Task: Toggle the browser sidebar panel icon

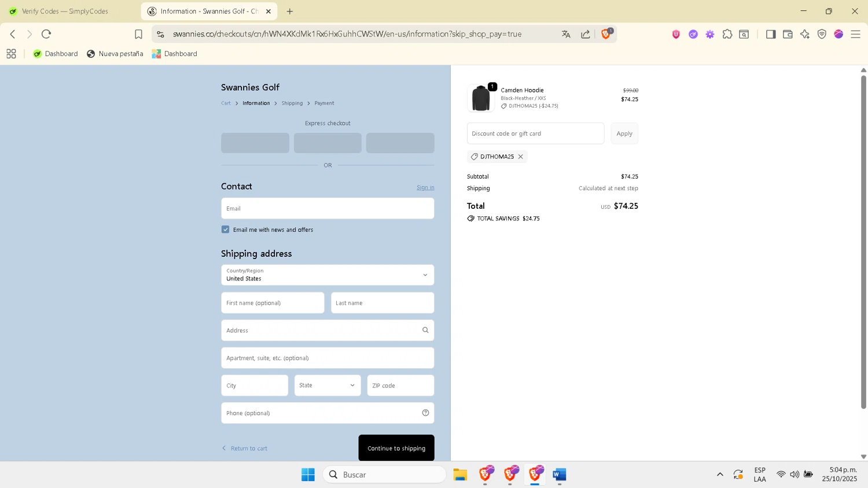Action: pos(771,34)
